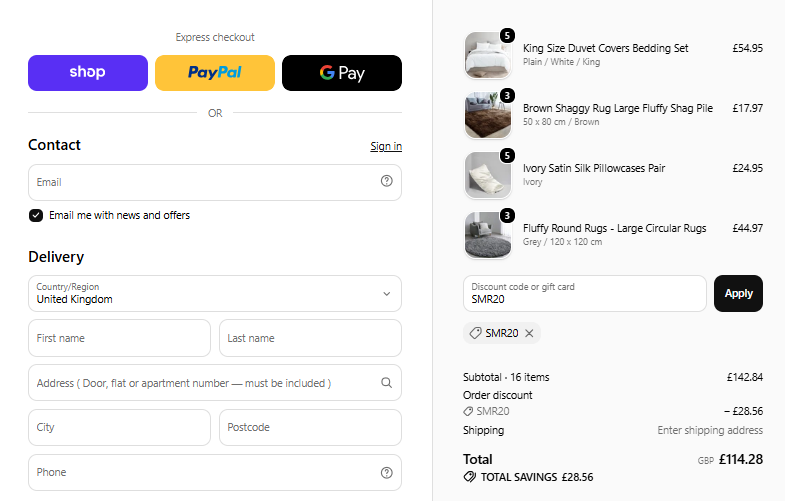This screenshot has height=501, width=785.
Task: Click the quantity badge on Duvet Covers
Action: coord(507,36)
